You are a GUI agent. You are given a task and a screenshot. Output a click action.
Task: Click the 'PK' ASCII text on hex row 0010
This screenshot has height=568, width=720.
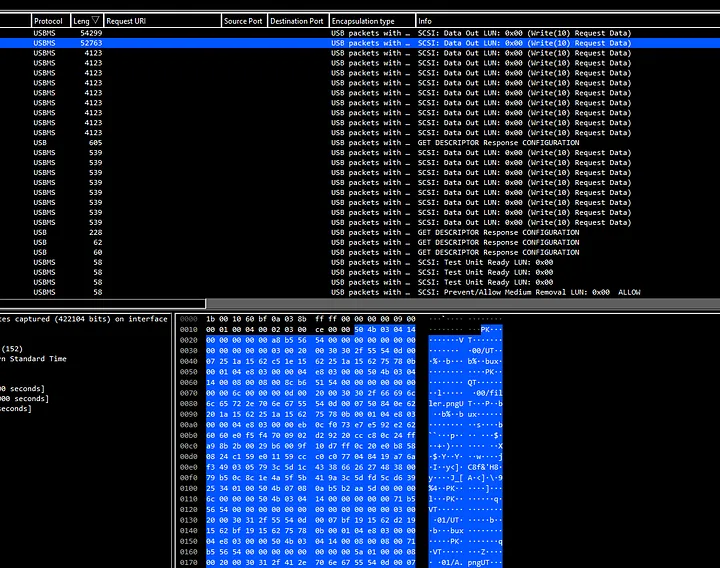pyautogui.click(x=485, y=330)
